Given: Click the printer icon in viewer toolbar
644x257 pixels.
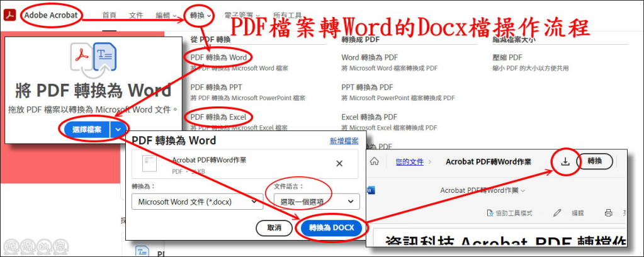Looking at the screenshot, I should 608,213.
